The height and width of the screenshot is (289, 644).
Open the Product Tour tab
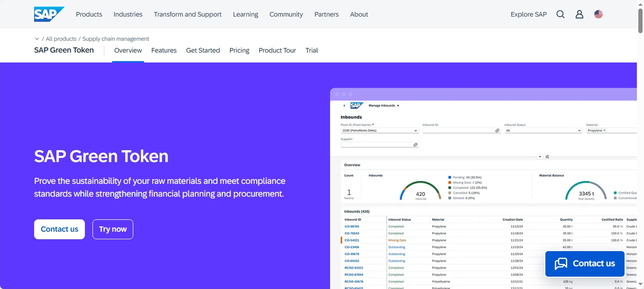coord(277,50)
